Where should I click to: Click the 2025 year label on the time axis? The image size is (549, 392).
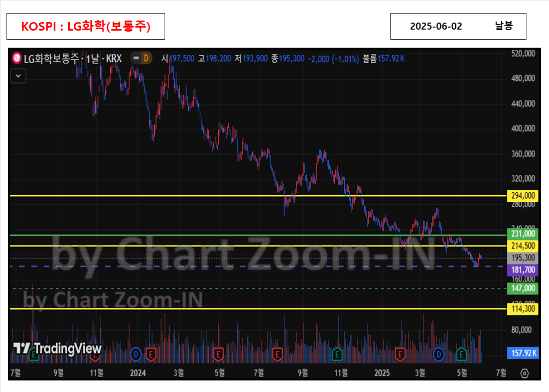click(382, 373)
